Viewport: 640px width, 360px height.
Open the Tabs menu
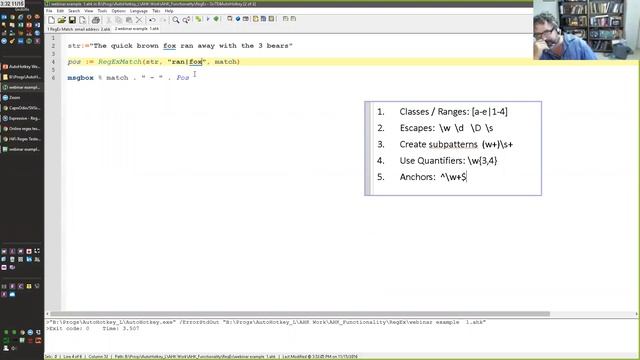click(156, 11)
